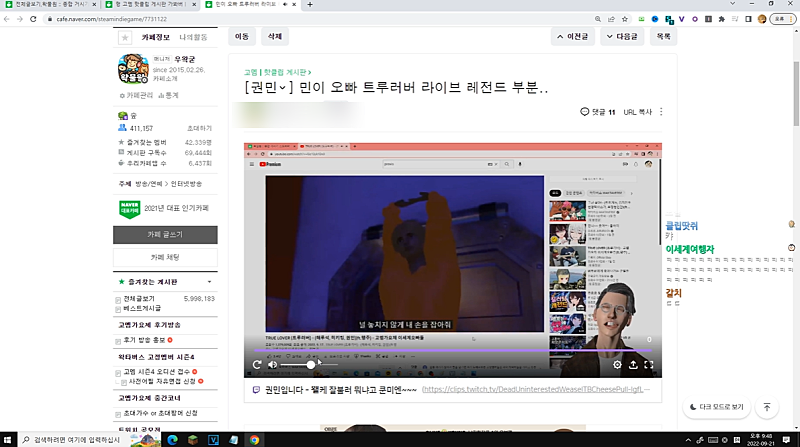The height and width of the screenshot is (447, 800).
Task: Open the tab search chevron in Chrome title bar
Action: click(x=733, y=4)
